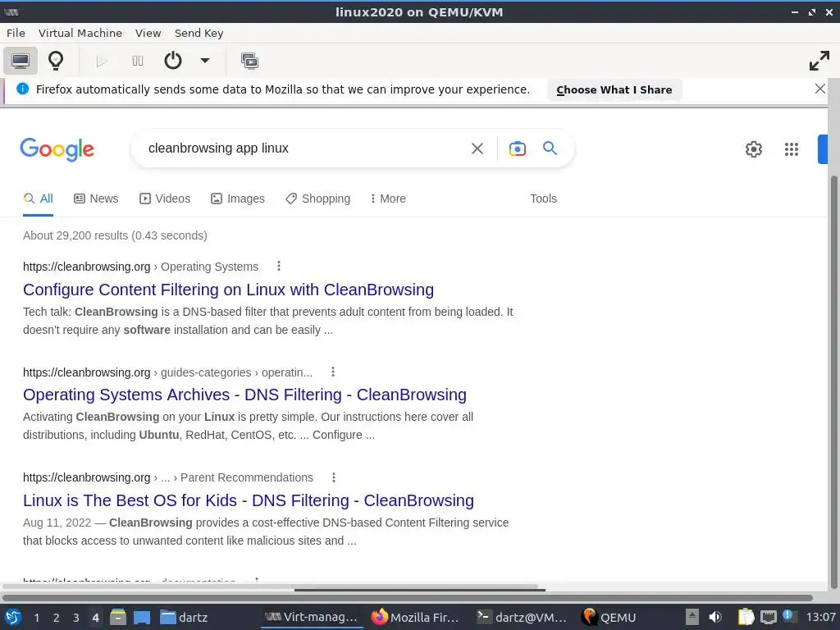Submit search with magnifier icon

pyautogui.click(x=550, y=148)
